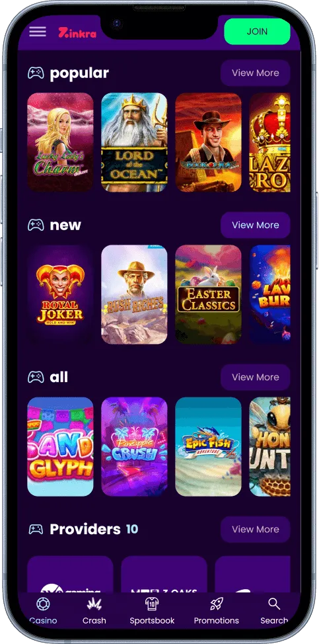Open Lord of the Ocean game

point(134,142)
